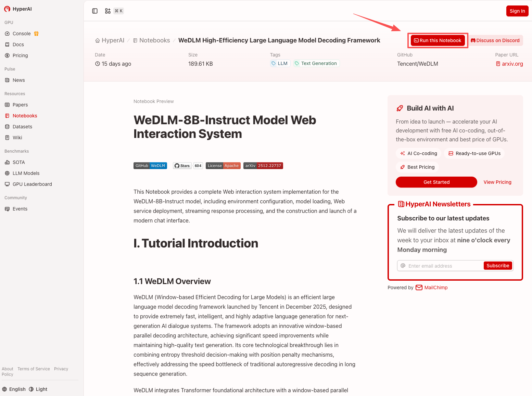The width and height of the screenshot is (532, 396).
Task: Click Run this Notebook button
Action: click(438, 40)
